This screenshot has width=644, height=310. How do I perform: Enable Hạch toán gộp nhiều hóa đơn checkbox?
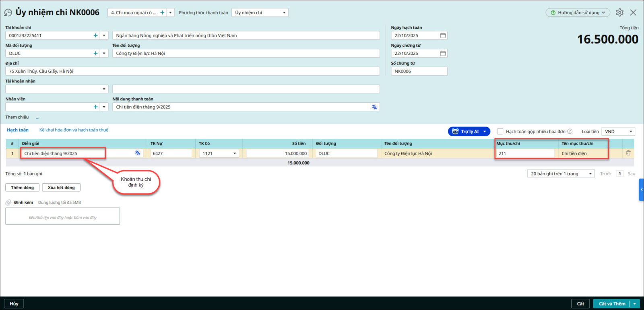(500, 132)
